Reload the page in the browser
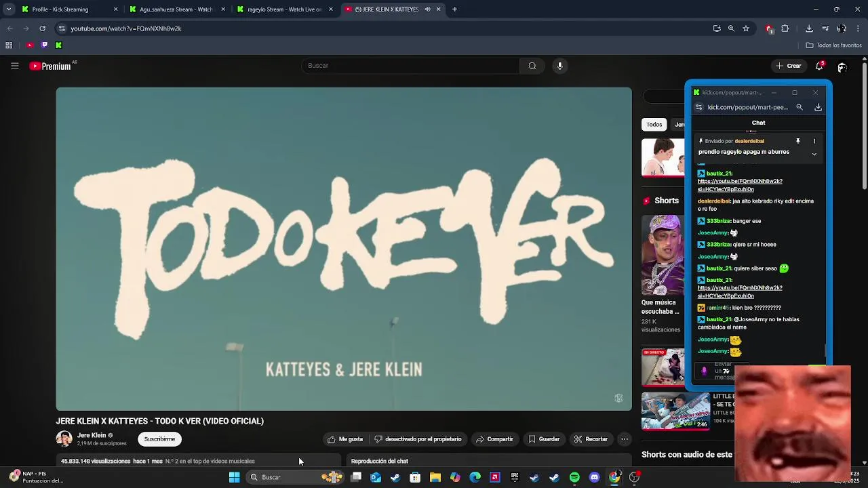This screenshot has height=488, width=868. [x=42, y=28]
